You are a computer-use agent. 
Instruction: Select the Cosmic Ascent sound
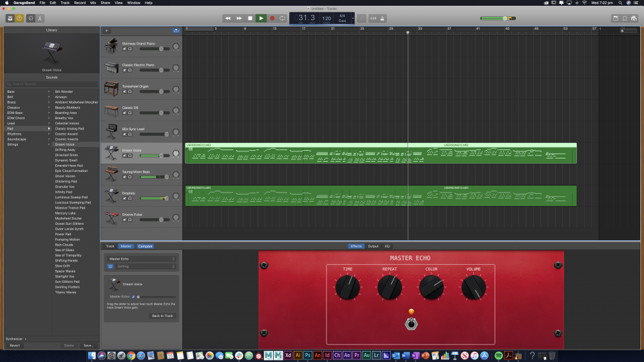(x=66, y=134)
